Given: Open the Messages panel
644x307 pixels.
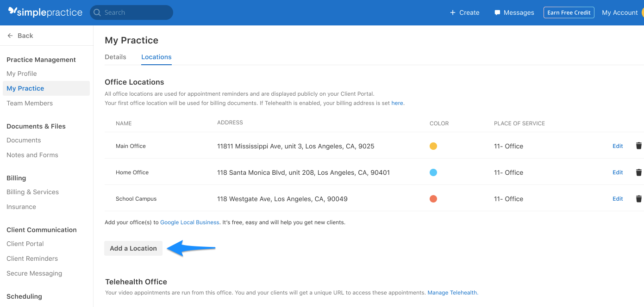Looking at the screenshot, I should pyautogui.click(x=514, y=12).
